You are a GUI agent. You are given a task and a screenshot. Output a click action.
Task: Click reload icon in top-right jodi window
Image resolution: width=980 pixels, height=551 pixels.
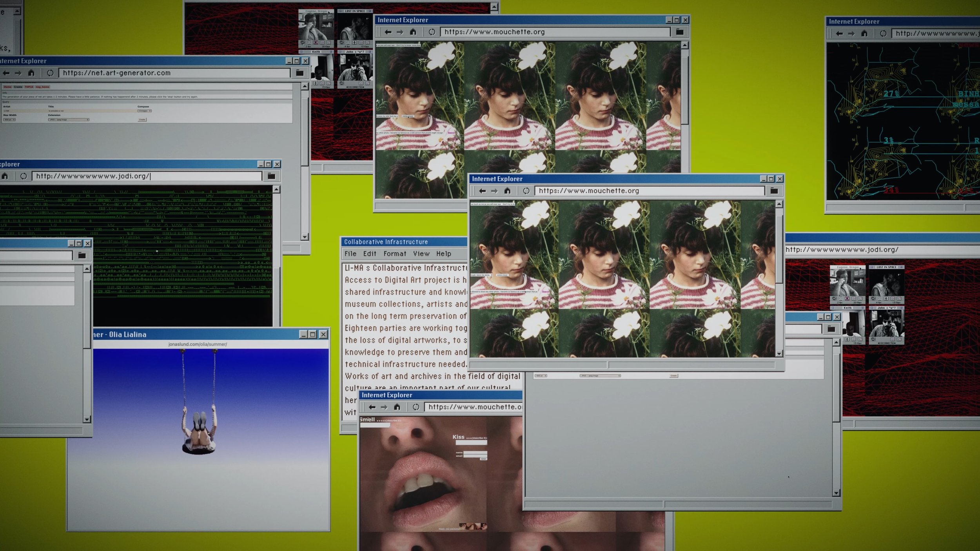[883, 34]
